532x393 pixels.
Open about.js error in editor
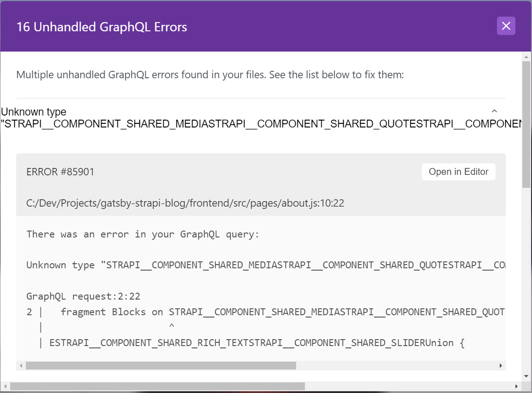(458, 172)
